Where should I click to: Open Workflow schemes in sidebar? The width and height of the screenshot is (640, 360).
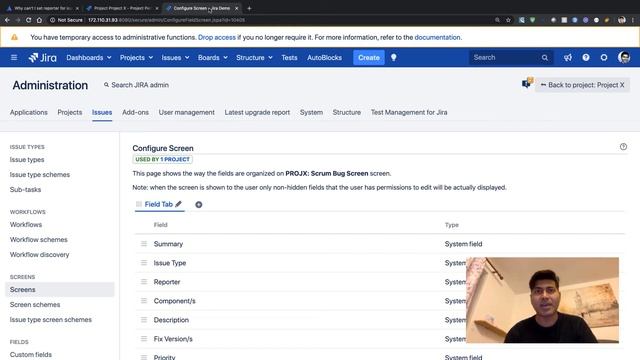[38, 240]
